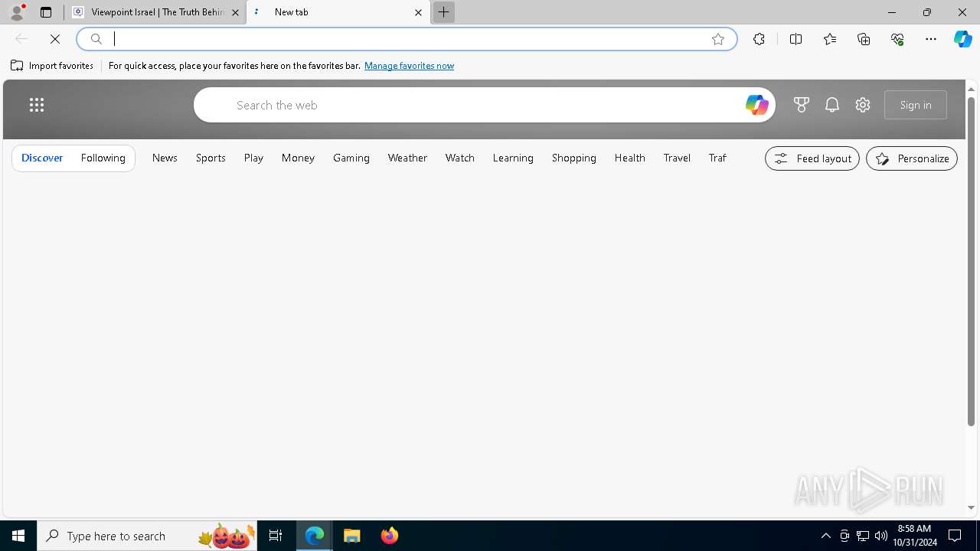
Task: Open the Watch category
Action: 460,158
